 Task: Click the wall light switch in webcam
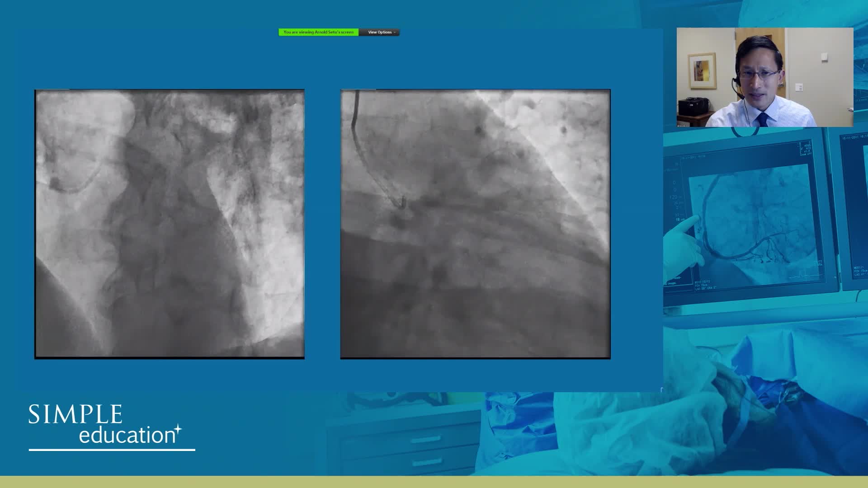coord(799,87)
